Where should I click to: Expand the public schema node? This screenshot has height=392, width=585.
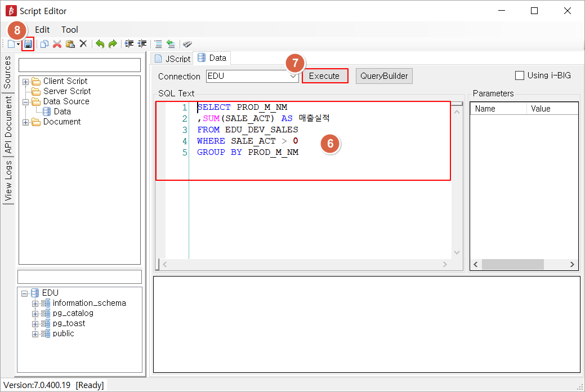click(35, 334)
